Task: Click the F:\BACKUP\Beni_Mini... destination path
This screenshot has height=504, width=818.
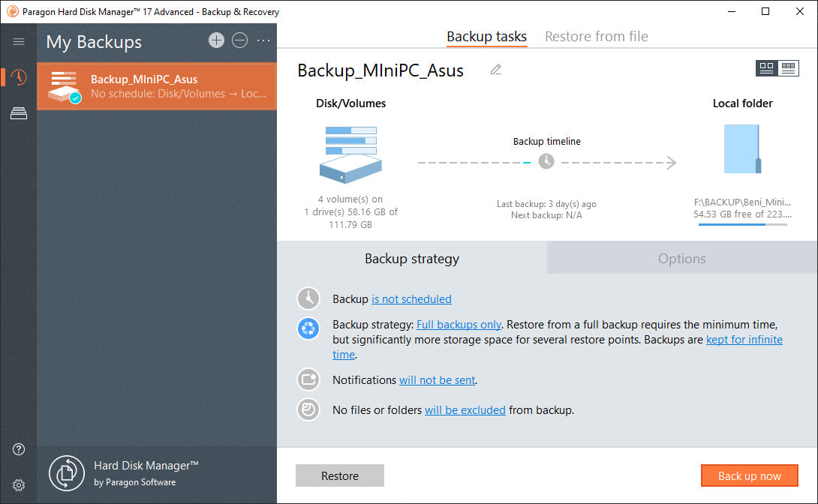Action: pos(742,202)
